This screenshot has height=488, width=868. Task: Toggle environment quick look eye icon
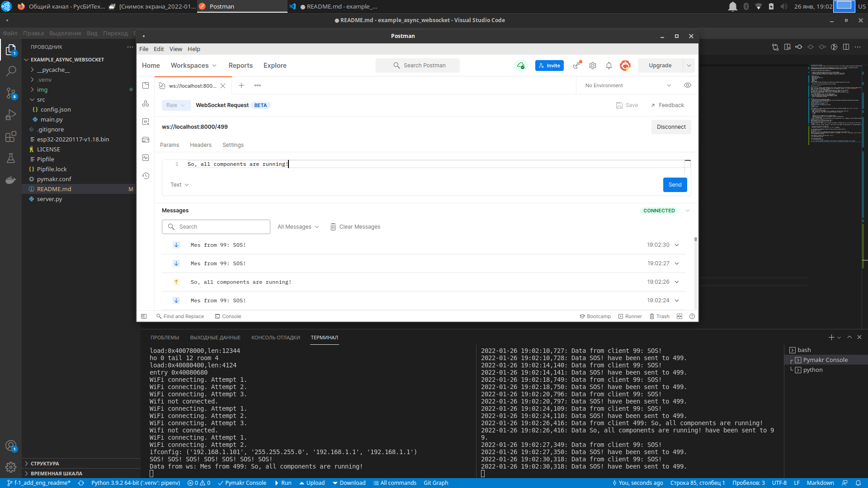(688, 85)
